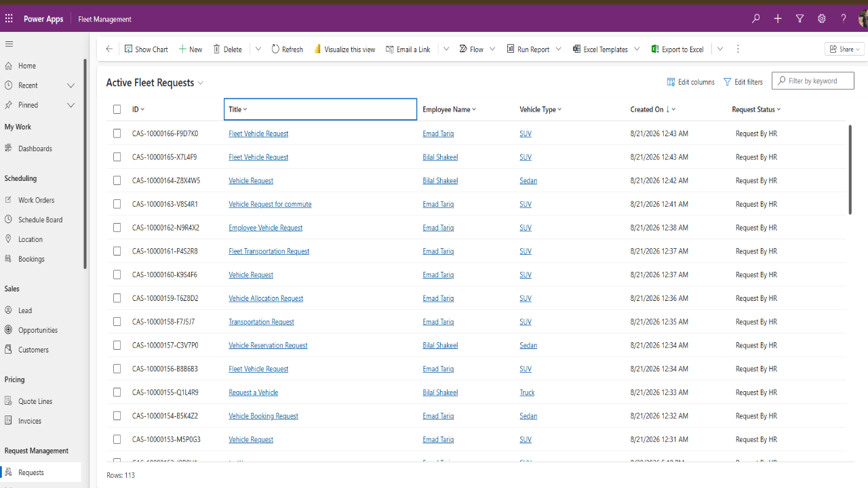The width and height of the screenshot is (868, 488).
Task: Click the back arrow button
Action: tap(109, 49)
